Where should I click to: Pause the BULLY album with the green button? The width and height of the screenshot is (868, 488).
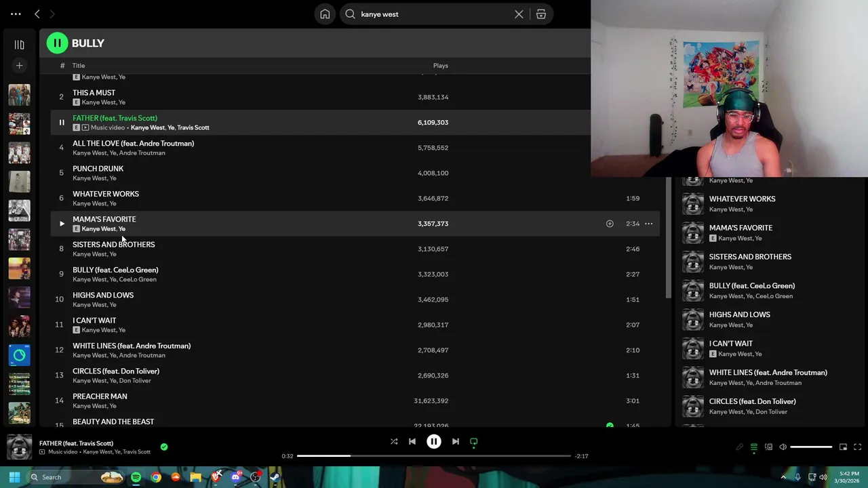57,43
